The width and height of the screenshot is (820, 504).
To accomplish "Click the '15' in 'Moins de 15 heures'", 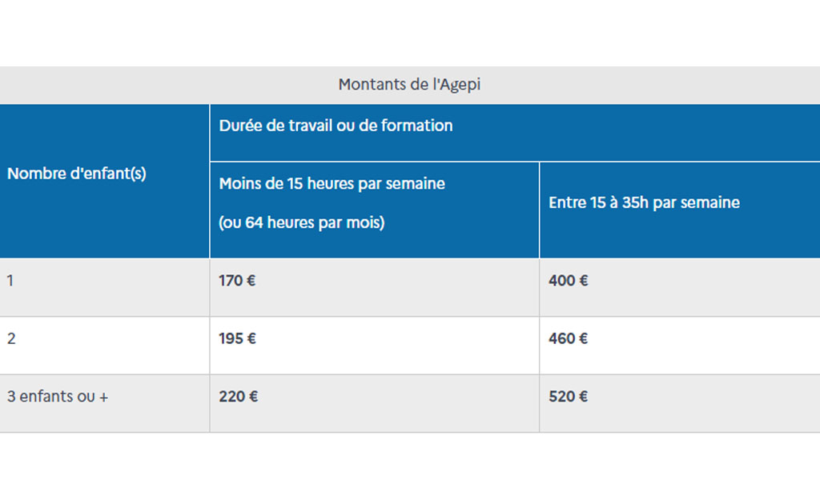I will tap(295, 183).
